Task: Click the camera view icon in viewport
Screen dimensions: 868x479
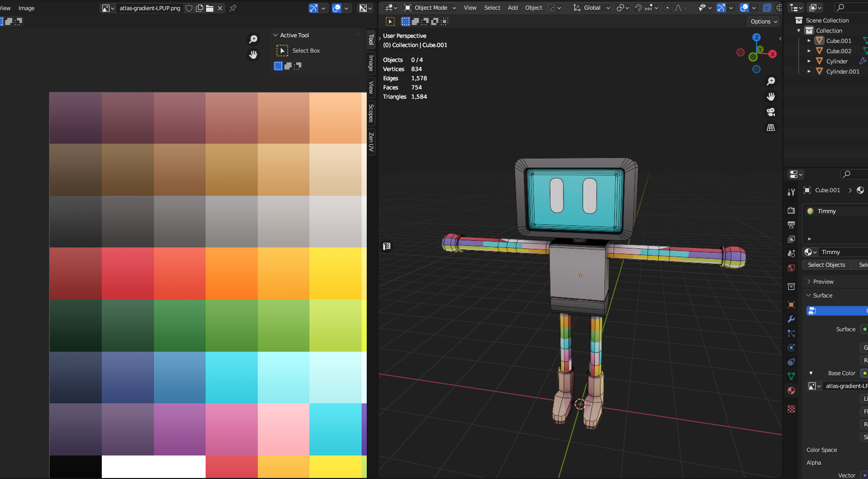Action: pos(771,112)
